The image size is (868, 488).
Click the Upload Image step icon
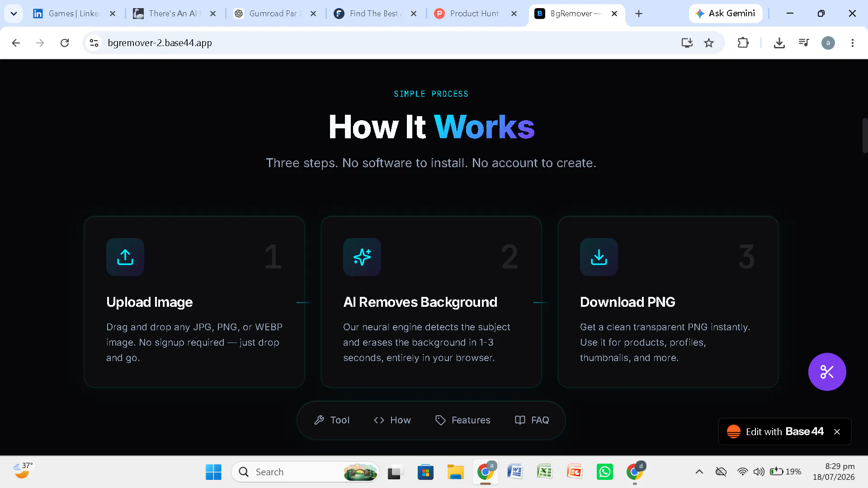point(125,257)
